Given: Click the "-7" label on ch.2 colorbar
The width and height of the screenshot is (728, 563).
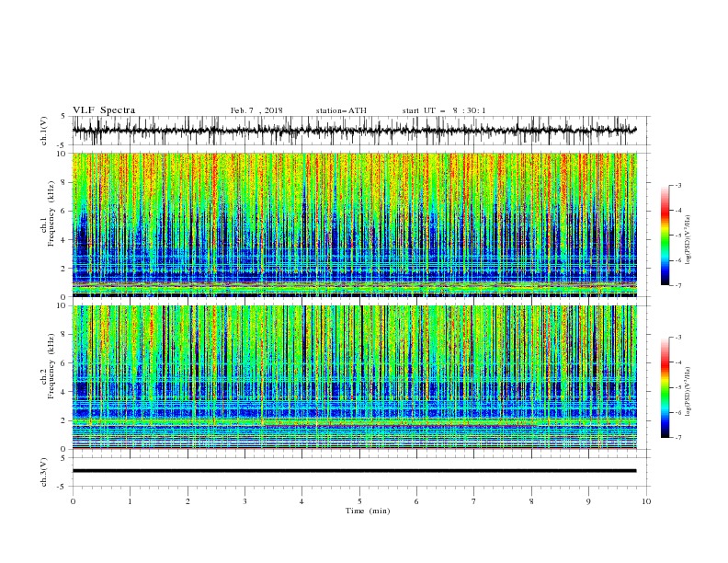Looking at the screenshot, I should [x=677, y=438].
